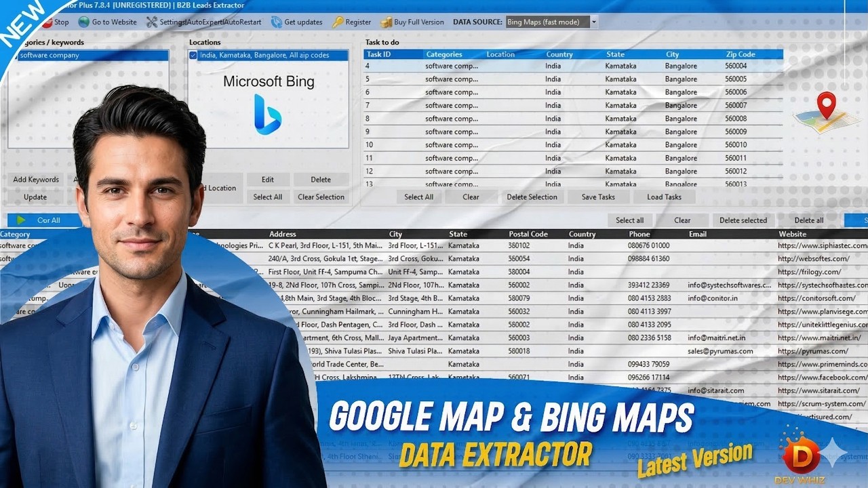Select task row with Task ID 12
Screen dimensions: 868x488
(x=573, y=171)
